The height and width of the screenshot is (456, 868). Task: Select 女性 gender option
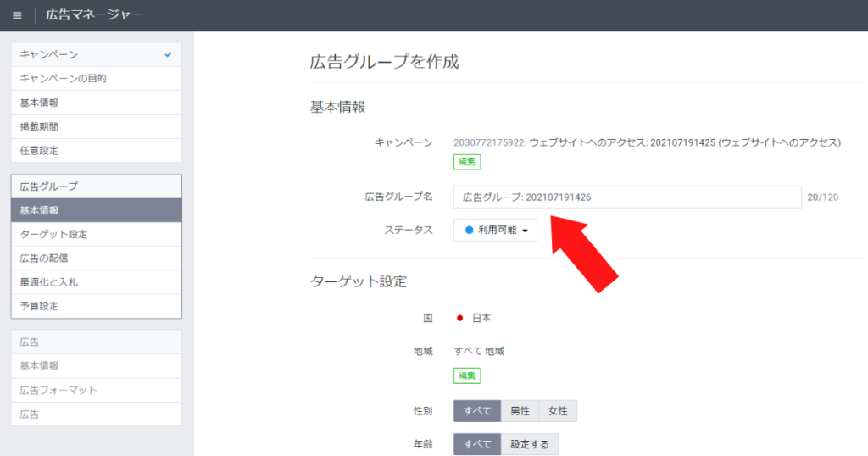coord(558,411)
